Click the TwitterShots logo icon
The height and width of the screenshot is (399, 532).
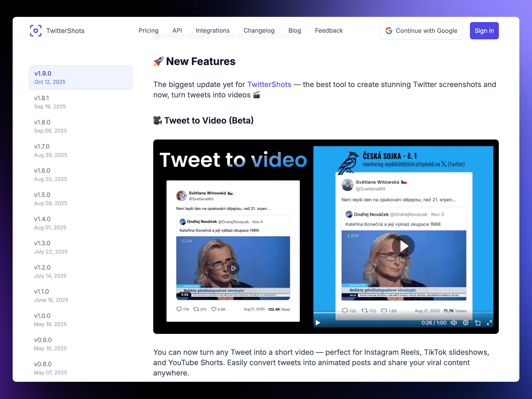click(36, 30)
